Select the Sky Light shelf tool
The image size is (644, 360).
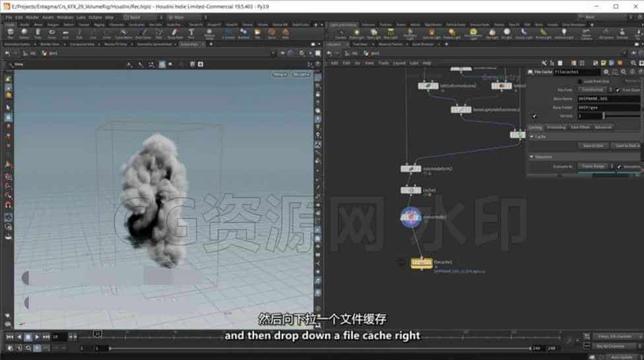coord(492,33)
